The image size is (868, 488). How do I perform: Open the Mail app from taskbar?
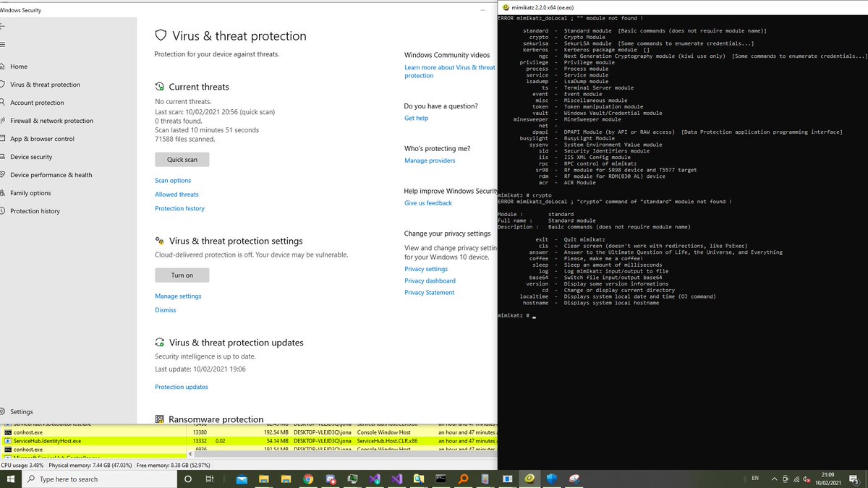(x=242, y=479)
